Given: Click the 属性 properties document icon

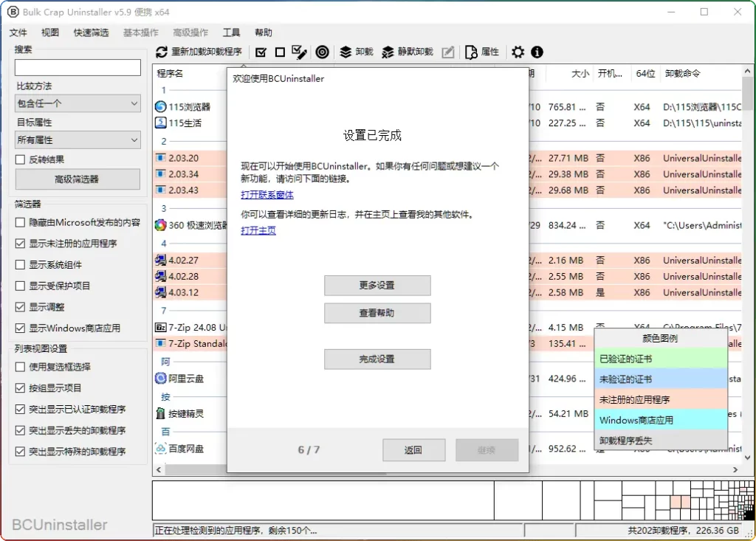Looking at the screenshot, I should coord(471,52).
